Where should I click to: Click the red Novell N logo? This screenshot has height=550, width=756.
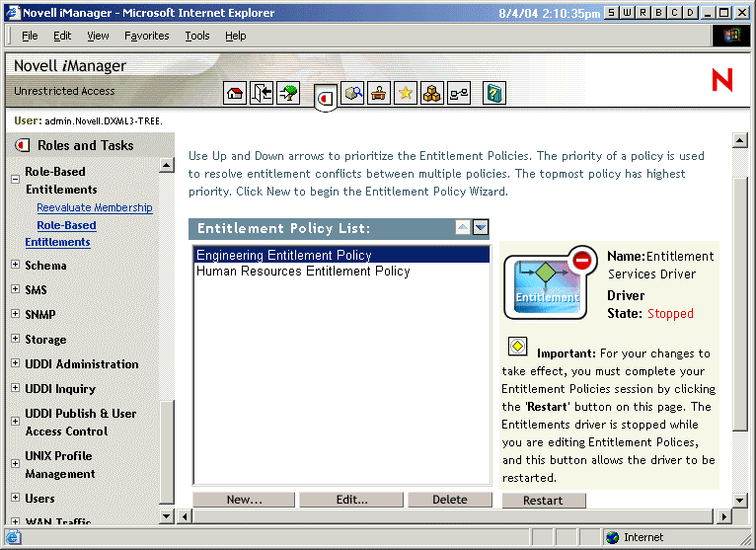(x=721, y=80)
